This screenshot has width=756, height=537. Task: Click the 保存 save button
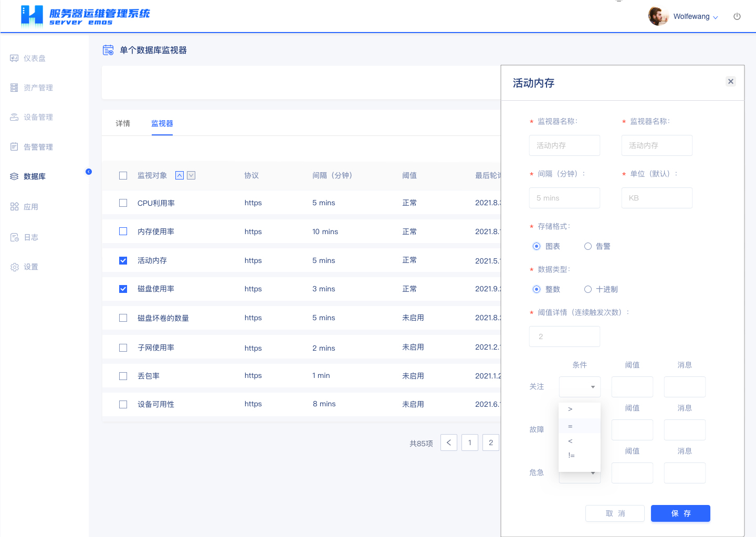pos(680,513)
